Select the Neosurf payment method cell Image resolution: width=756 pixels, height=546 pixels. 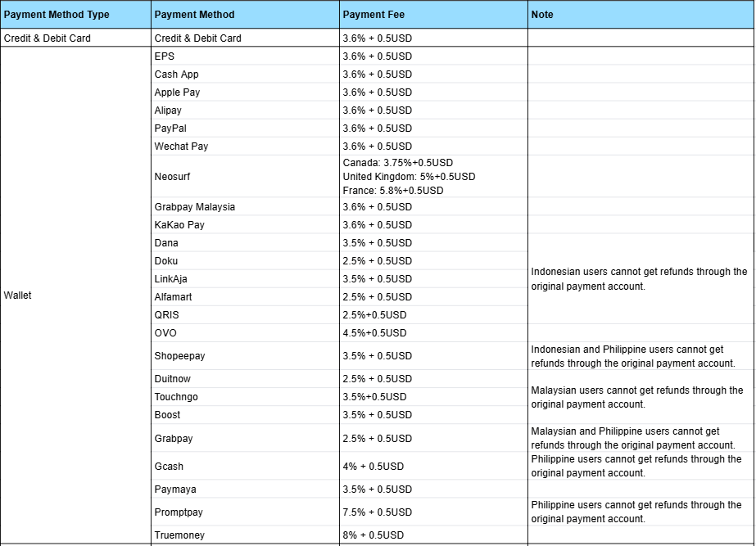172,176
